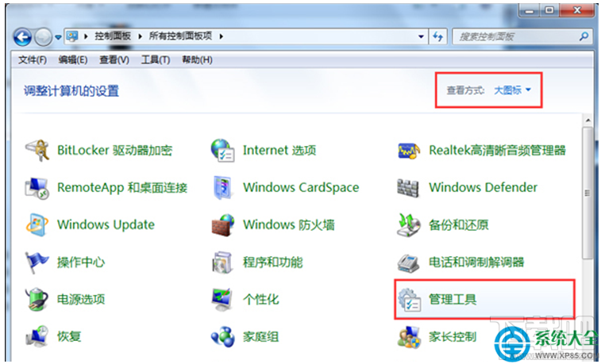Open the Realtek audio manager icon

click(409, 151)
